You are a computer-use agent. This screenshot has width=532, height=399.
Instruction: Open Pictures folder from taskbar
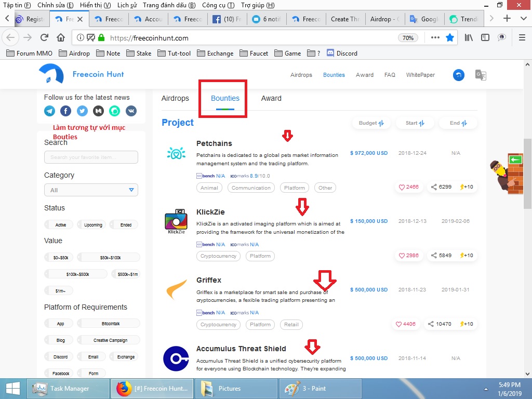pos(235,389)
